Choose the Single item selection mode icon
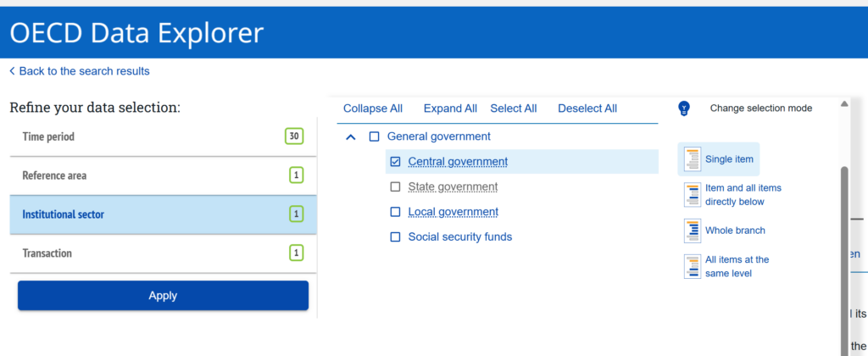Image resolution: width=868 pixels, height=356 pixels. pos(693,159)
